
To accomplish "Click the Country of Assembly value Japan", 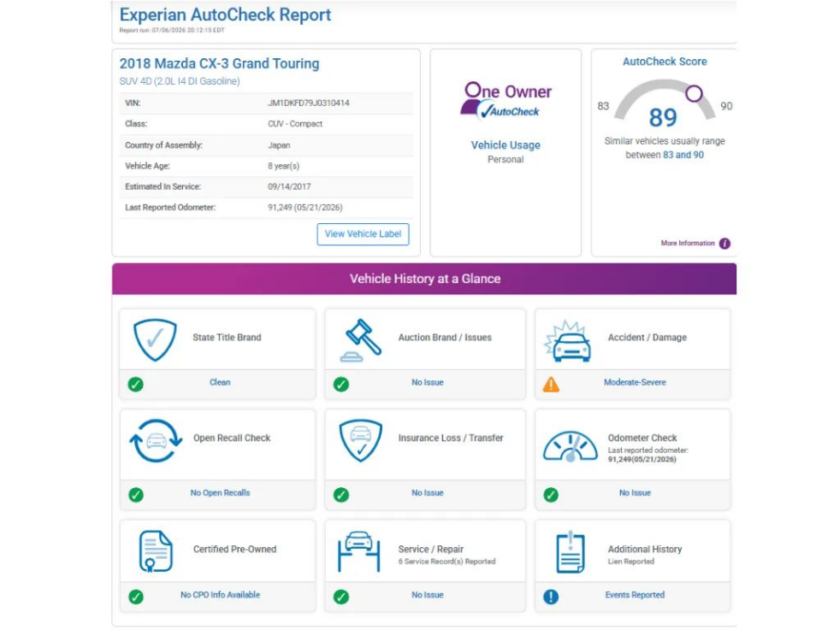I will (x=279, y=145).
